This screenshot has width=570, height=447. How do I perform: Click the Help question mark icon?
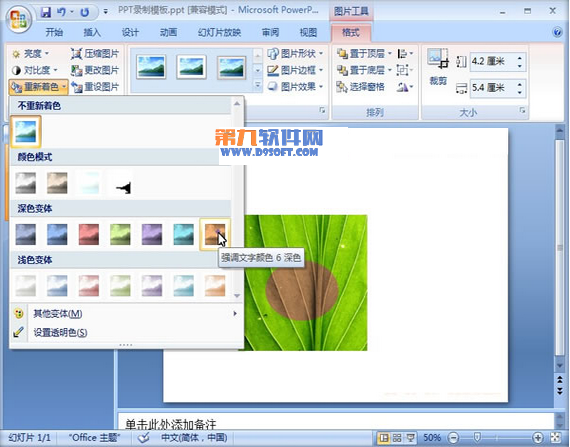pyautogui.click(x=557, y=32)
